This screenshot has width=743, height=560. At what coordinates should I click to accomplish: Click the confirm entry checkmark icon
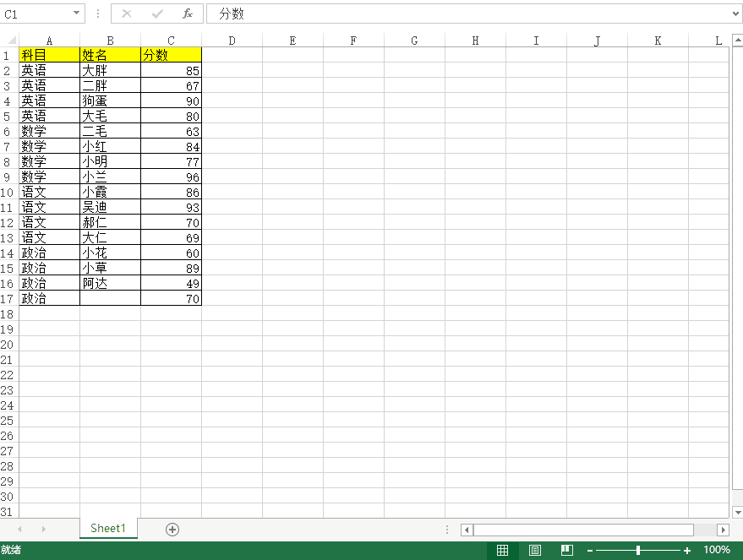(157, 14)
